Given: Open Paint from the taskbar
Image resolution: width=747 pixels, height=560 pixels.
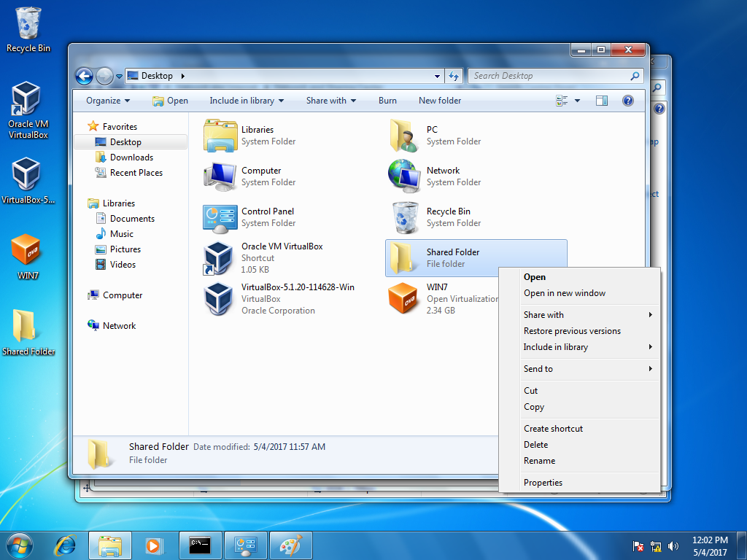Looking at the screenshot, I should coord(291,545).
